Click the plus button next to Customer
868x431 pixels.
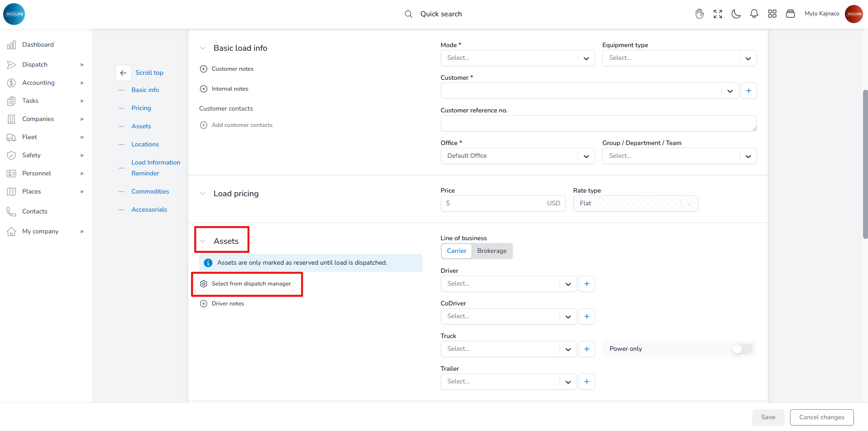tap(748, 91)
